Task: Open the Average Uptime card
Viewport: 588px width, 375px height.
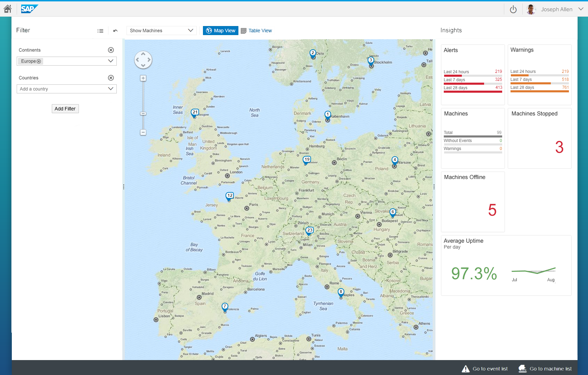Action: 506,265
